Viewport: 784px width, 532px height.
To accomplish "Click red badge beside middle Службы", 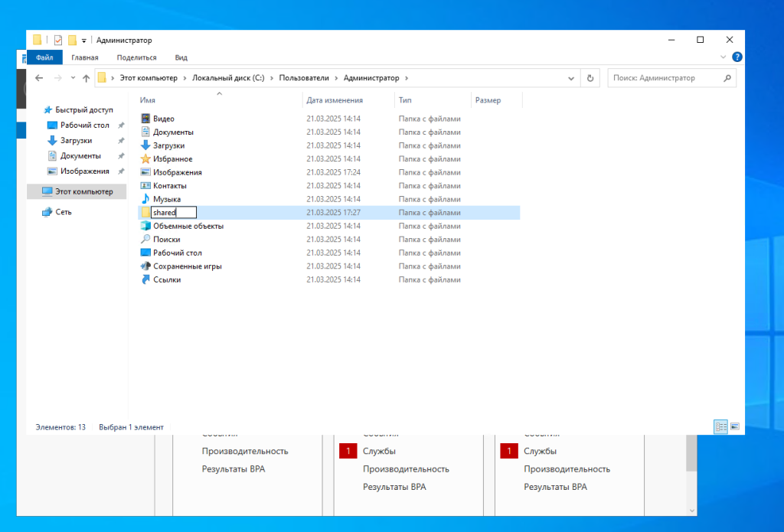I will [348, 451].
